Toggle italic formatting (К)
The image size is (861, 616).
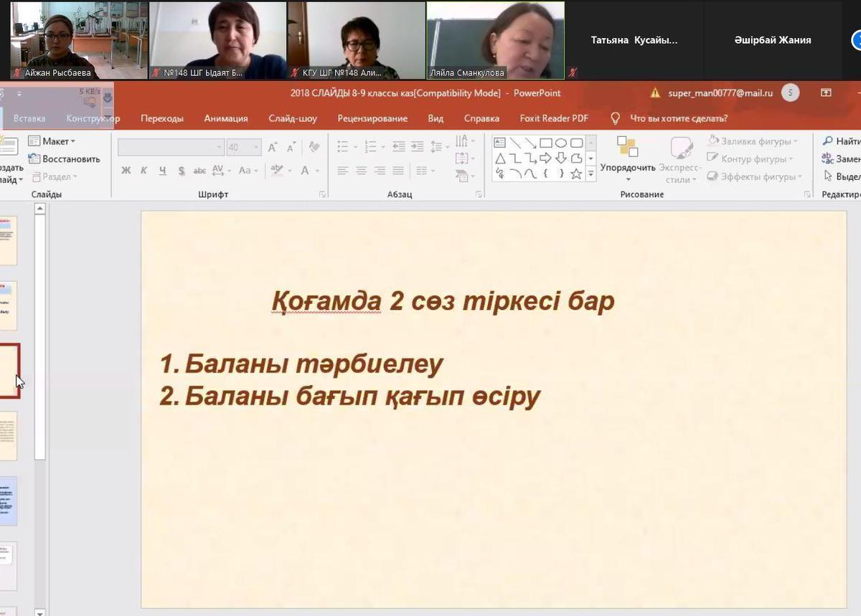(144, 171)
